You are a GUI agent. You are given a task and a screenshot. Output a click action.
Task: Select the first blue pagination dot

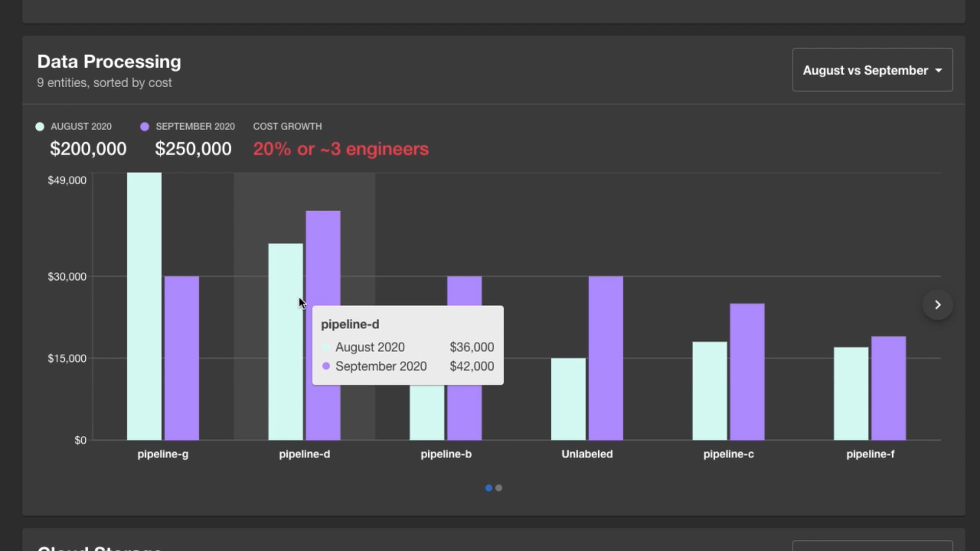(x=488, y=488)
